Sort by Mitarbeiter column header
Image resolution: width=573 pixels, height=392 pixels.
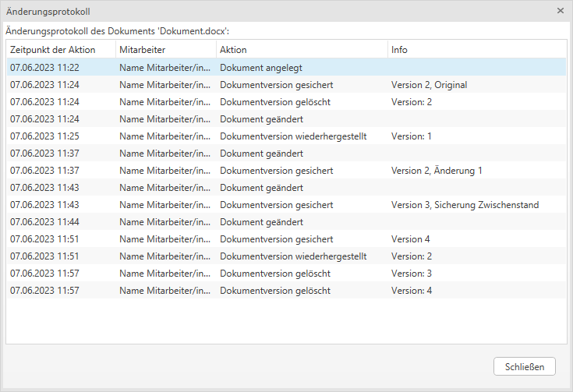tap(143, 50)
